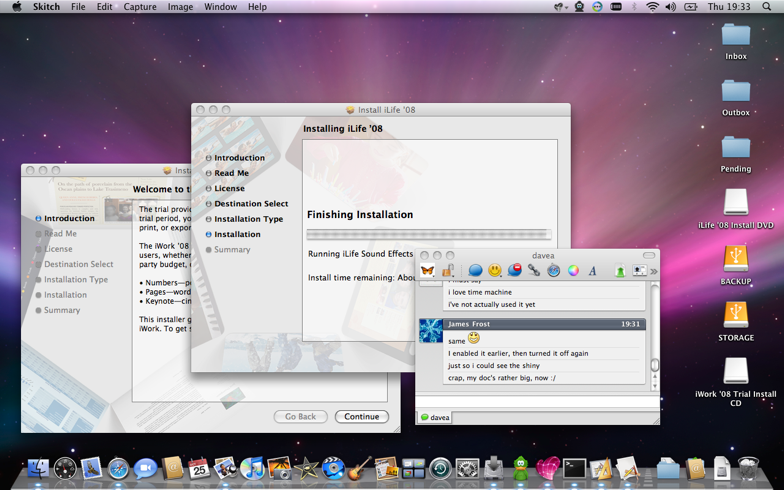The width and height of the screenshot is (784, 490).
Task: Click the padlock encryption icon in chat
Action: click(x=448, y=271)
